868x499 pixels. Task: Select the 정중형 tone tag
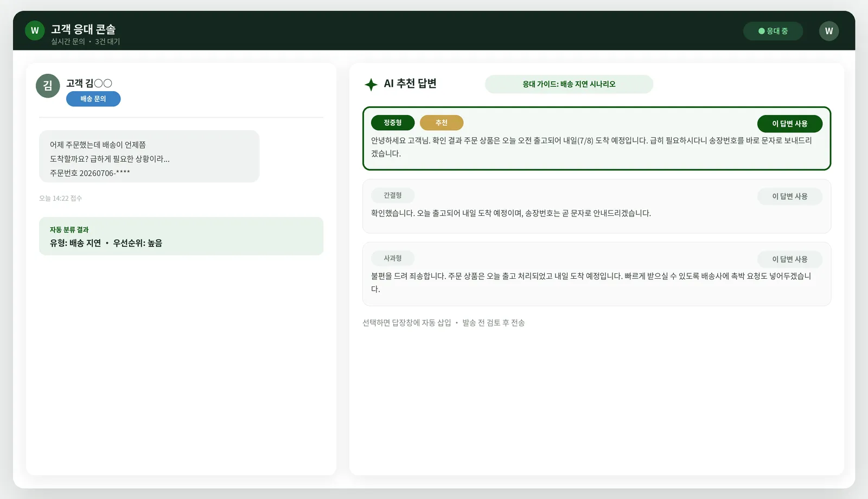[393, 123]
